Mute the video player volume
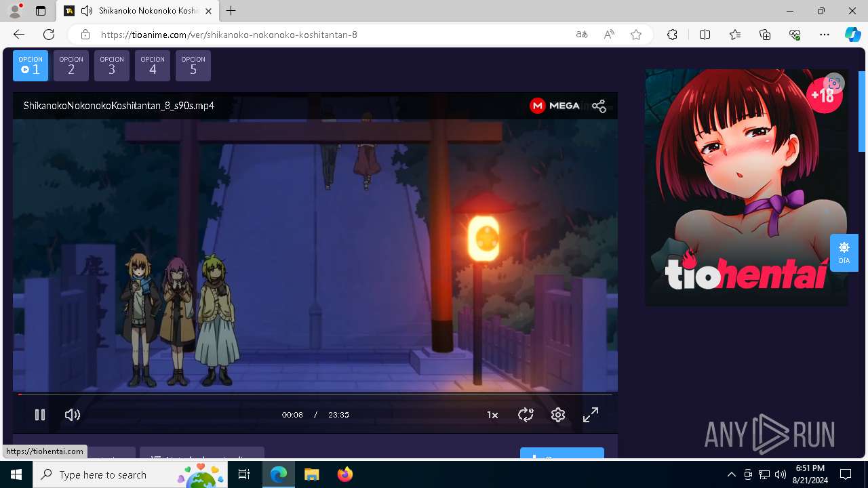The image size is (868, 488). pos(73,415)
